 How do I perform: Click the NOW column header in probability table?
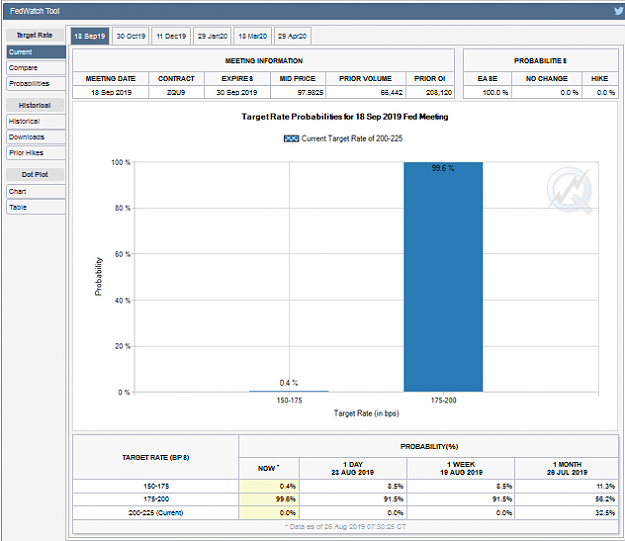(269, 468)
